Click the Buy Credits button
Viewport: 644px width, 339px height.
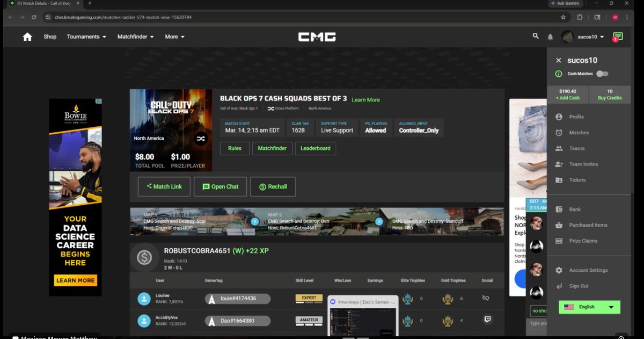(x=610, y=95)
